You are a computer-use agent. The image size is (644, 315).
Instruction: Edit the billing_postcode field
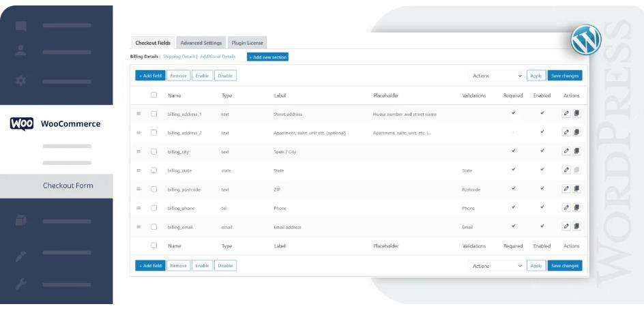pos(566,188)
